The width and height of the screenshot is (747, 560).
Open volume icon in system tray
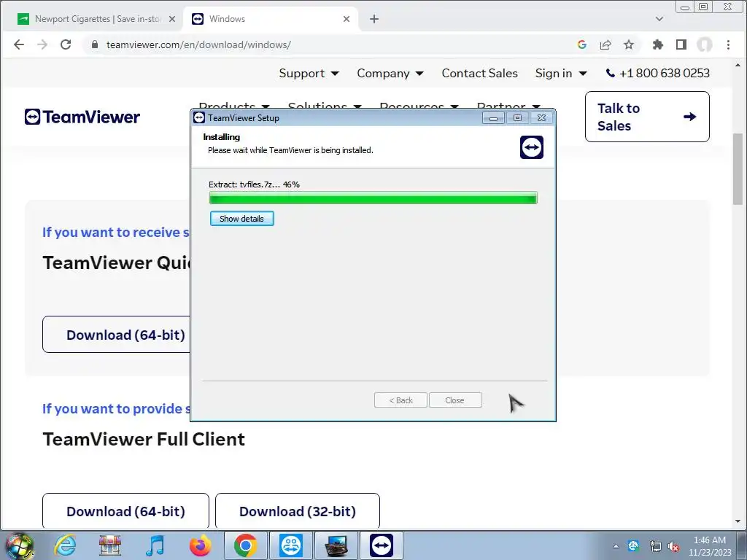click(673, 546)
